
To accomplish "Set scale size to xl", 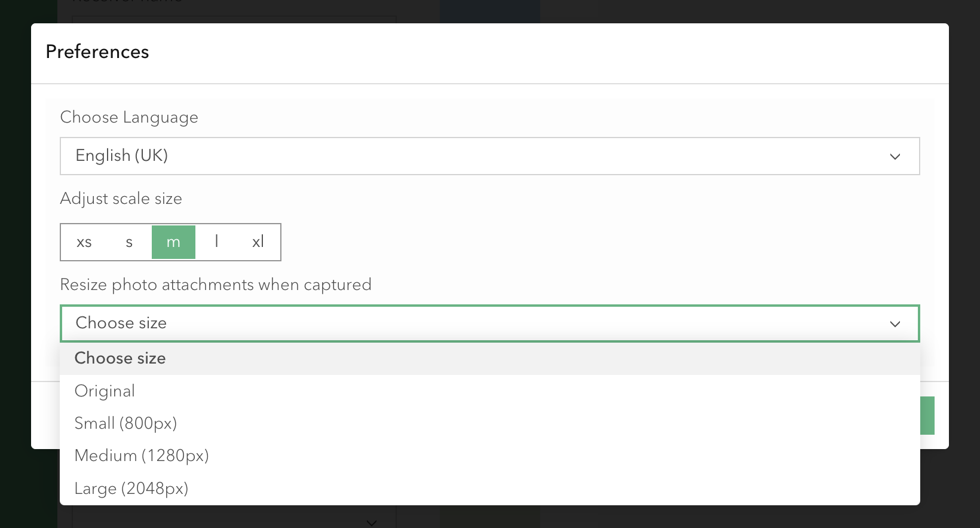I will point(258,242).
